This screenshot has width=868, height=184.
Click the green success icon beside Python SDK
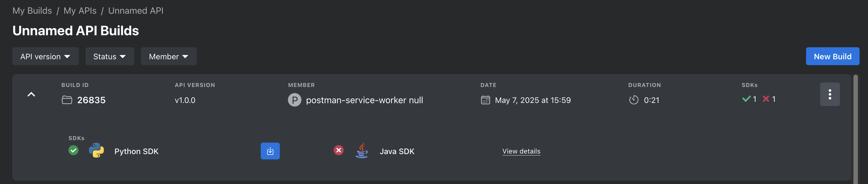[x=73, y=150]
